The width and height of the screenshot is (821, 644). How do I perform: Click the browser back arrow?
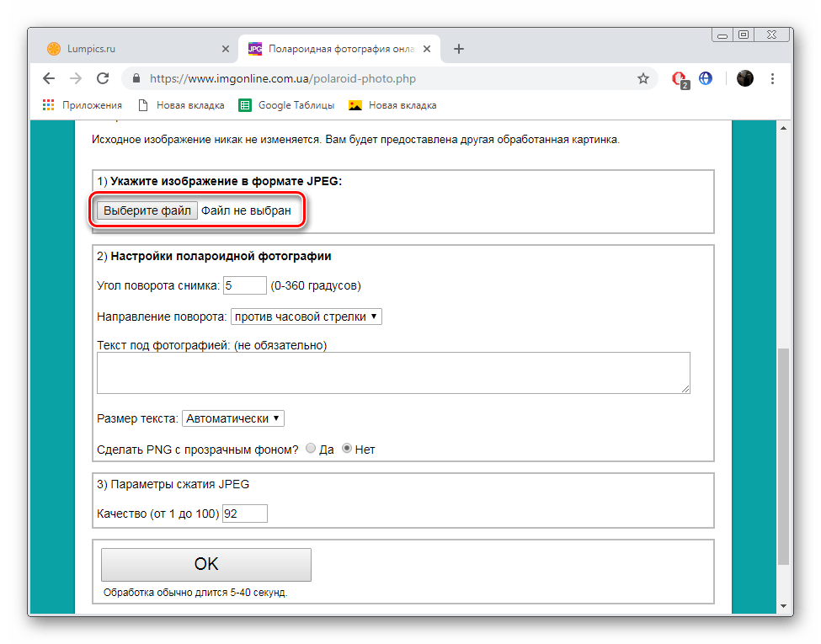click(49, 78)
